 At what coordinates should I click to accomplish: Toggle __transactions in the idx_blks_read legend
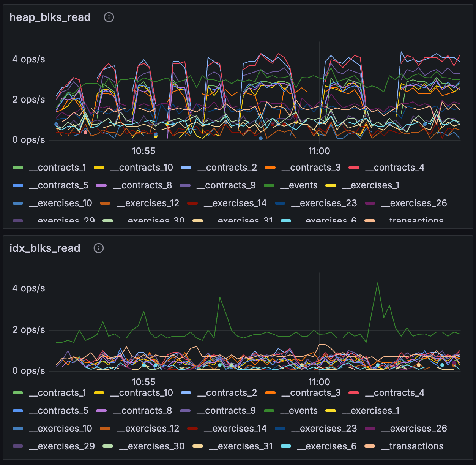click(412, 446)
